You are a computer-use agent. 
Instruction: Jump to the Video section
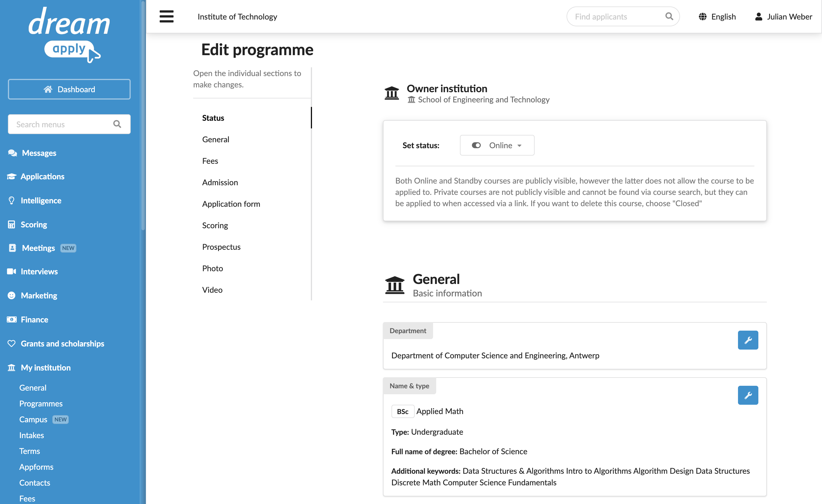coord(212,290)
